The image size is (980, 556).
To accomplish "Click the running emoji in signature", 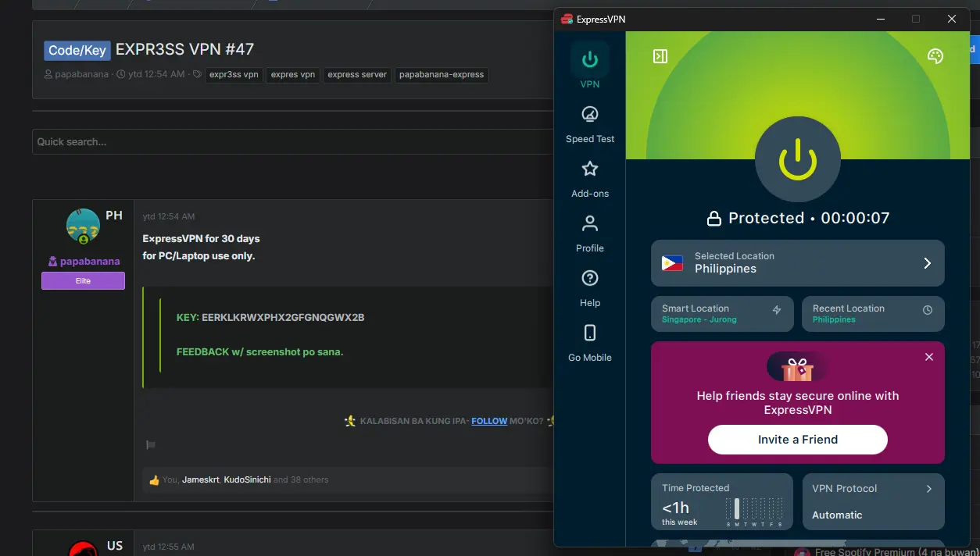I will (x=350, y=421).
